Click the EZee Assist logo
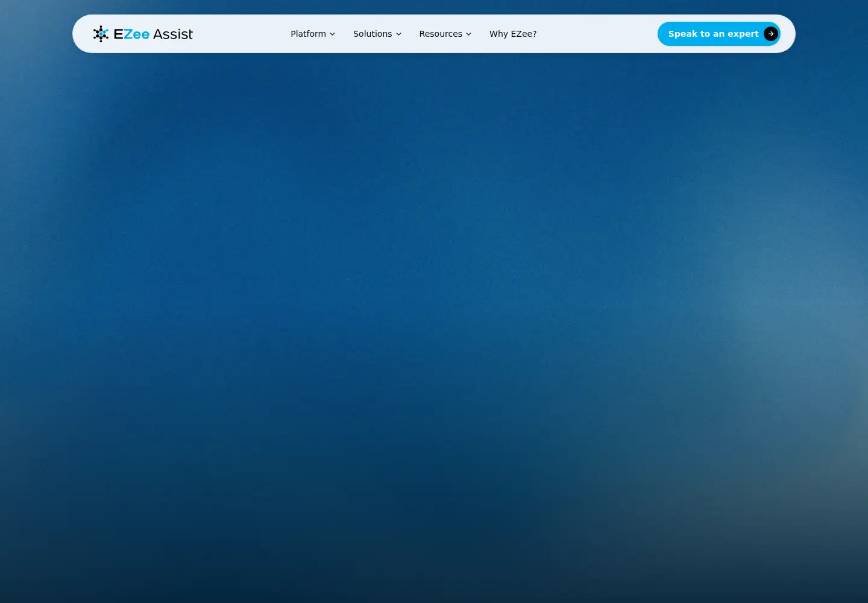The width and height of the screenshot is (868, 603). point(143,34)
